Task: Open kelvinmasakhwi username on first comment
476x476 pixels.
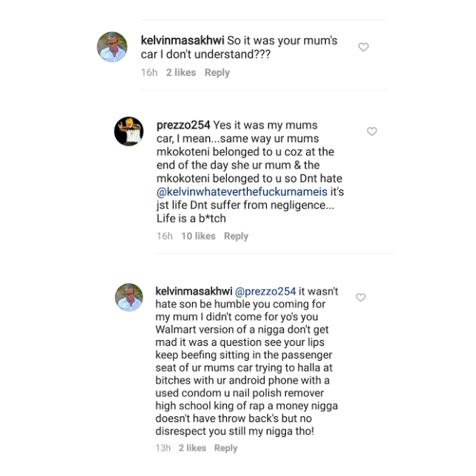Action: click(183, 41)
